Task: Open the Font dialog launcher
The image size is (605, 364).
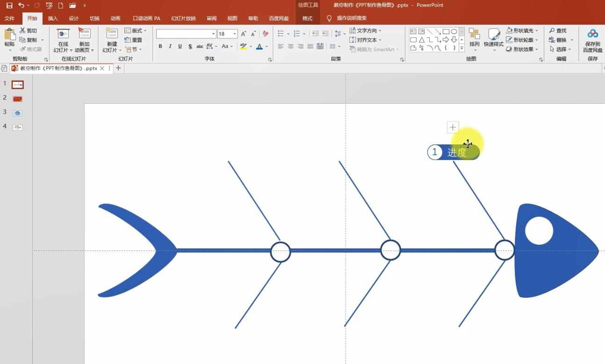Action: pos(270,60)
